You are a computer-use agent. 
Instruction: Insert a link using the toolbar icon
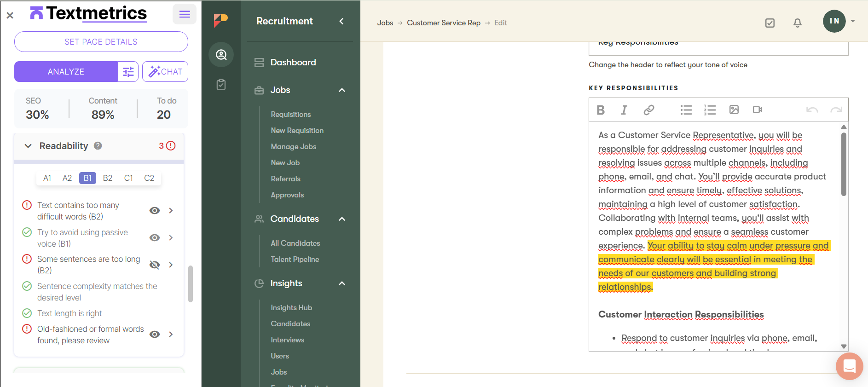[648, 110]
